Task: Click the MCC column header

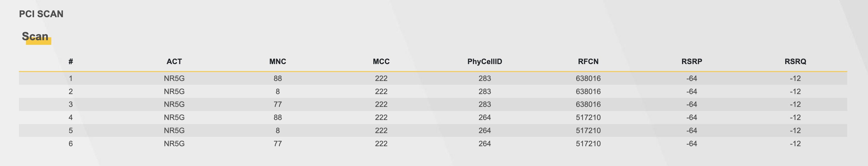Action: 381,62
